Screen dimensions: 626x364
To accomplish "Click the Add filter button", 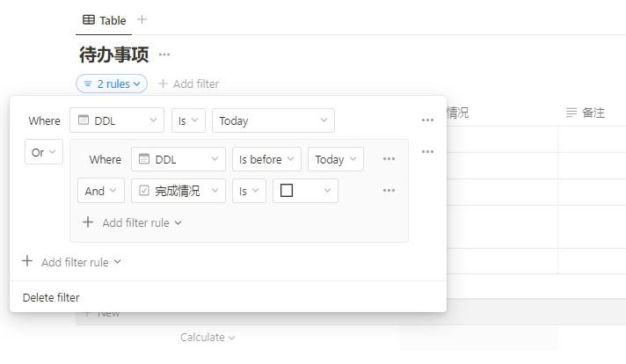I will click(x=188, y=84).
